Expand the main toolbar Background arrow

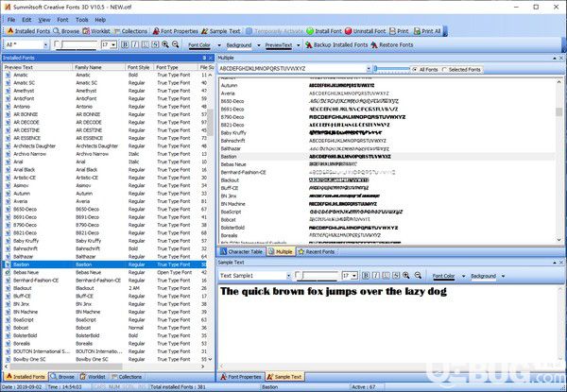258,45
